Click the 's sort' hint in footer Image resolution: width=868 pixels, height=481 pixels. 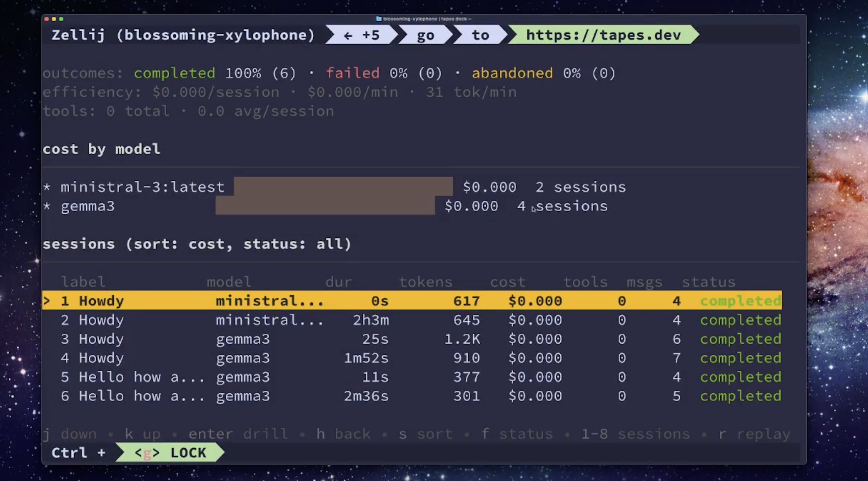(x=425, y=434)
